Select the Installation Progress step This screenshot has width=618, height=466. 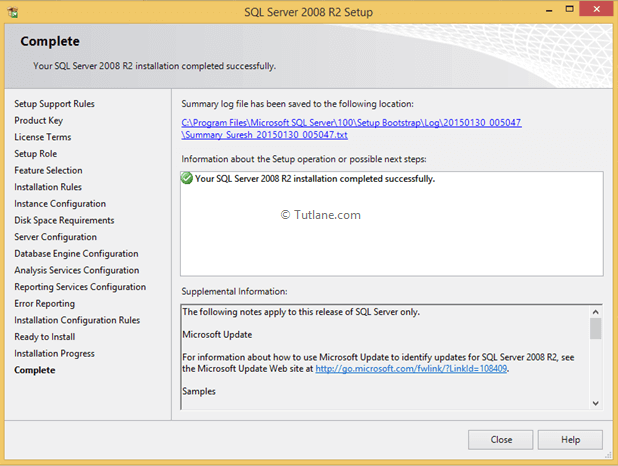(x=54, y=353)
